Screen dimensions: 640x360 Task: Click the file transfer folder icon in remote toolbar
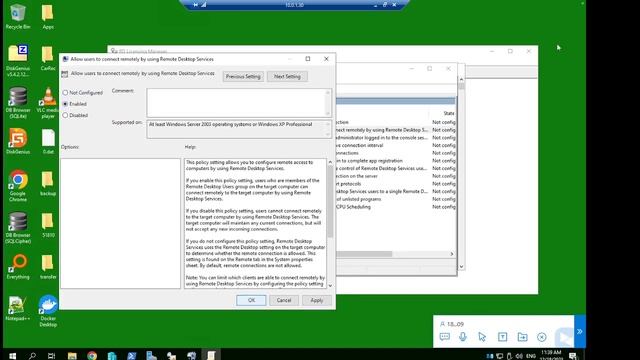point(522,337)
